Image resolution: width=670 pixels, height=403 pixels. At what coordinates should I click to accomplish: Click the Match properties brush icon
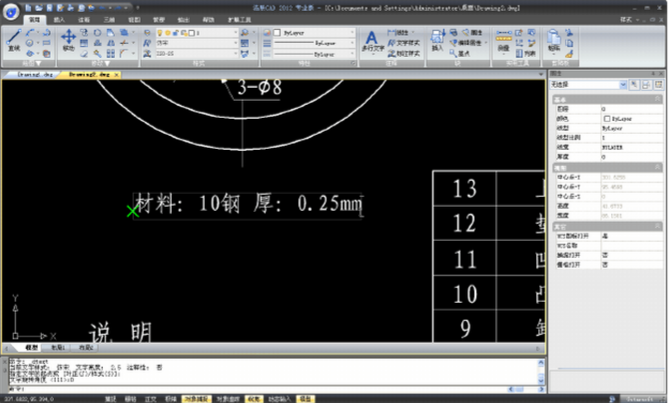(569, 54)
